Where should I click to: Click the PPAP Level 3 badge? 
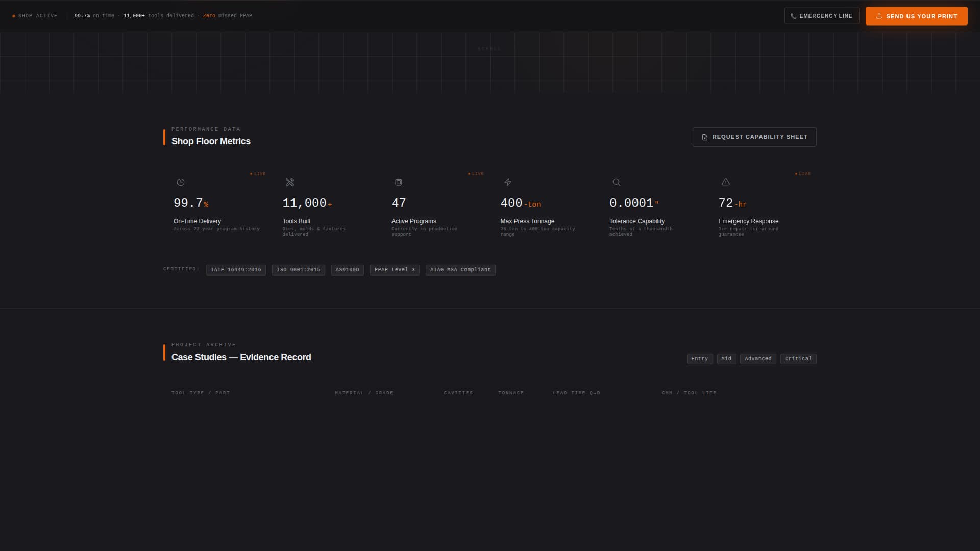coord(394,270)
